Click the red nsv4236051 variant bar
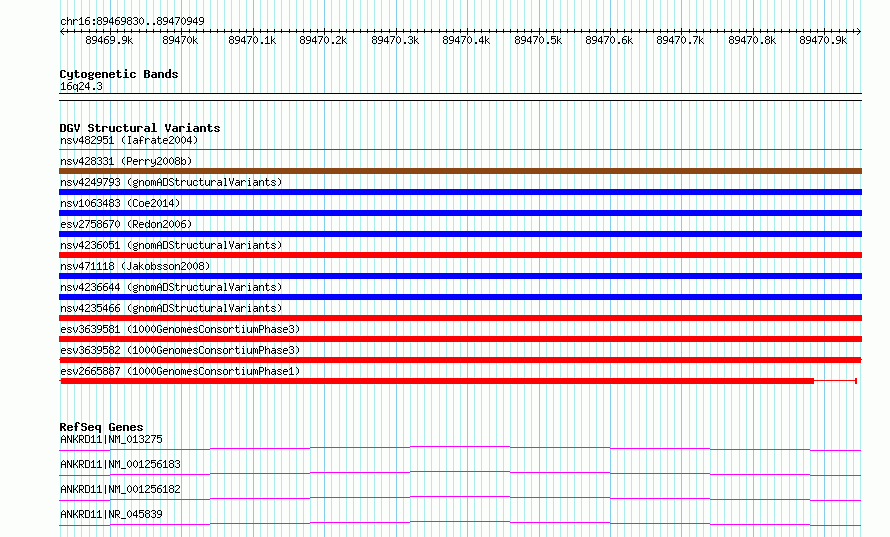890x537 pixels. pos(460,255)
